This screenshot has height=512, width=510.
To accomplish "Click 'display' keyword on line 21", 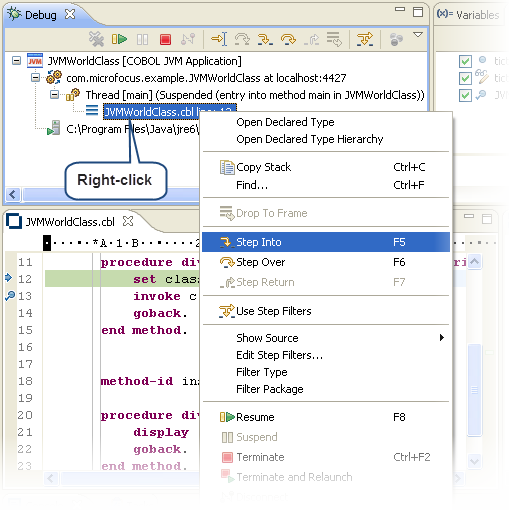I will pos(161,432).
